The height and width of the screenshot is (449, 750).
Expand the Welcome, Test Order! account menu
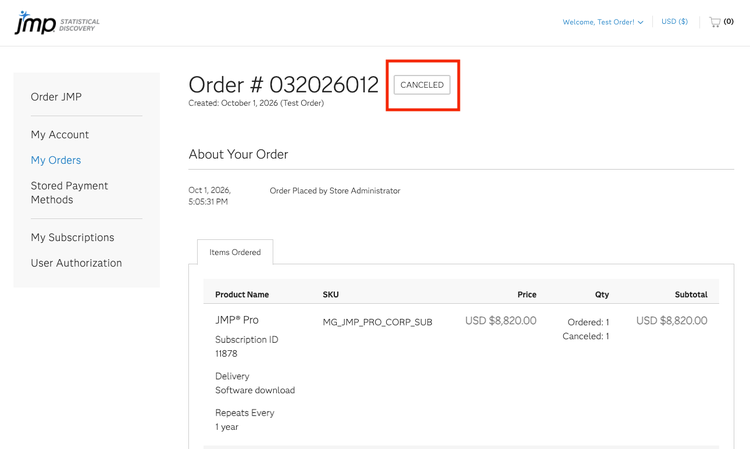pos(603,22)
